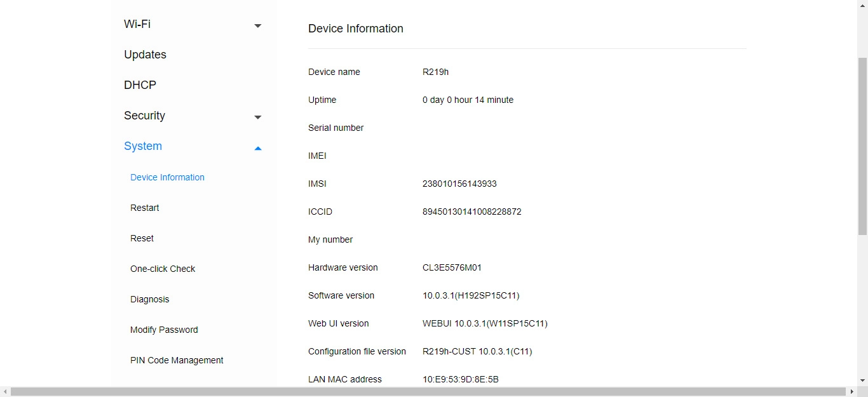Go to the Restart page

(144, 208)
